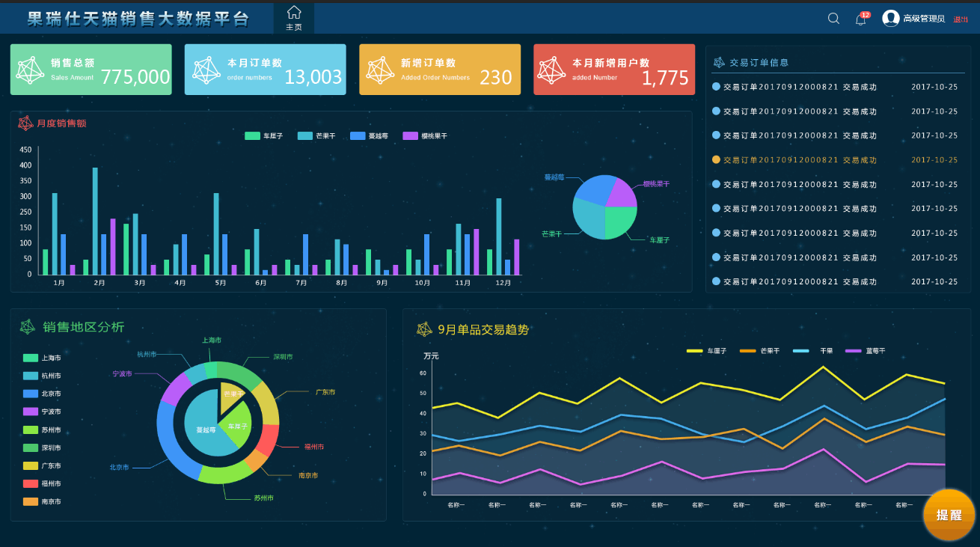Toggle 樱桃果干 series in bar chart legend
This screenshot has width=980, height=547.
tap(410, 136)
